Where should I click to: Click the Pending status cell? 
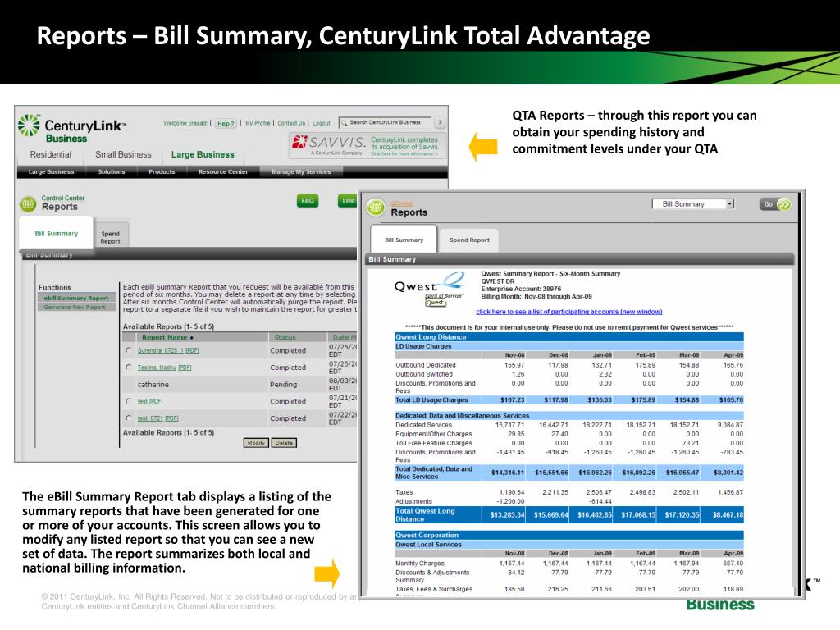tap(283, 385)
